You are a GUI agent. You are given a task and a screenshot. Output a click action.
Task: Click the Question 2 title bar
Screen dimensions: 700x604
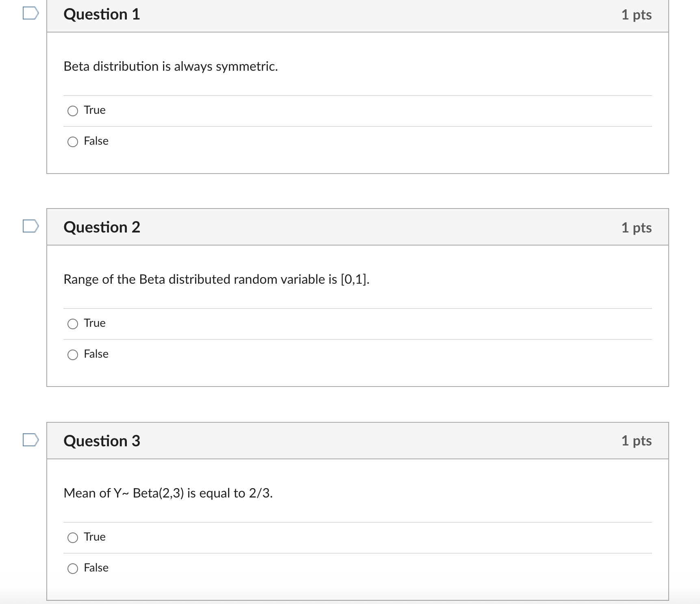tap(102, 227)
